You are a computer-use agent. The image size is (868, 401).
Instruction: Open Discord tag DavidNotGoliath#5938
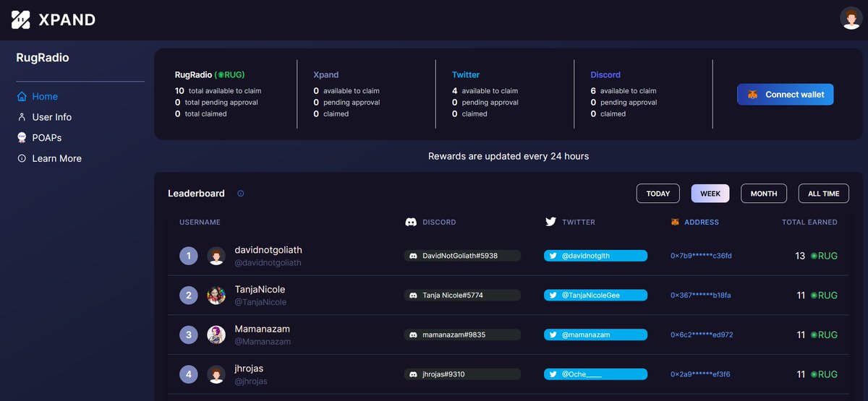[x=462, y=256]
